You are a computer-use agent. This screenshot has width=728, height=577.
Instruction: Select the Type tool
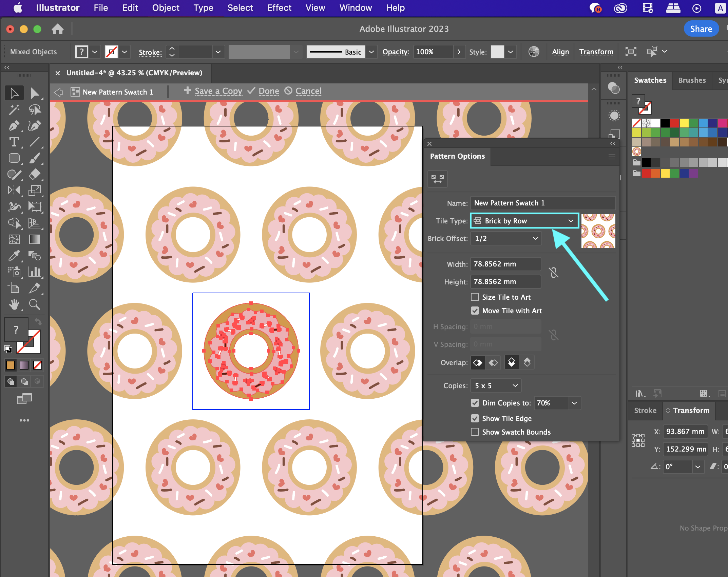coord(14,142)
